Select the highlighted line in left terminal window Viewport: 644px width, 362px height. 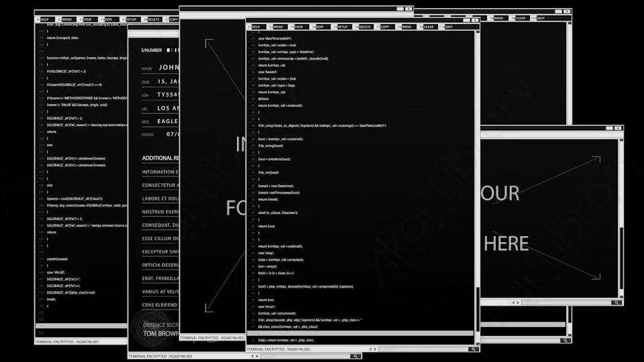click(x=81, y=326)
